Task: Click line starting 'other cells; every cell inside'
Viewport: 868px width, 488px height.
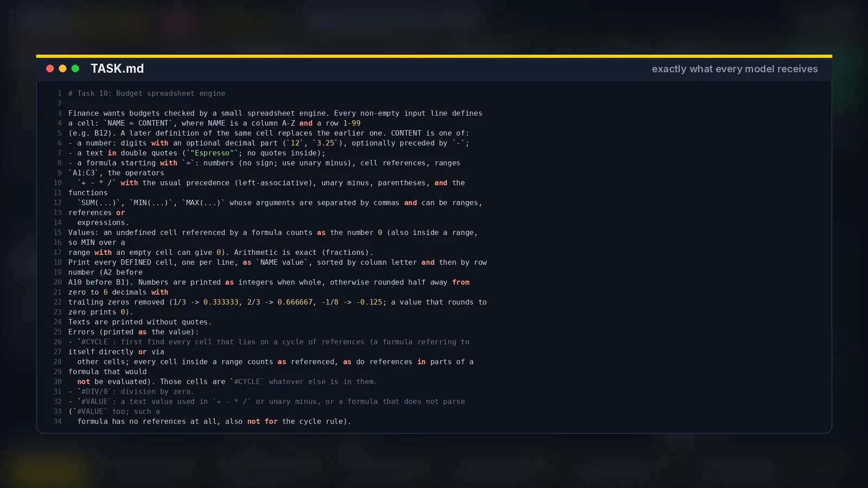Action: coord(275,362)
